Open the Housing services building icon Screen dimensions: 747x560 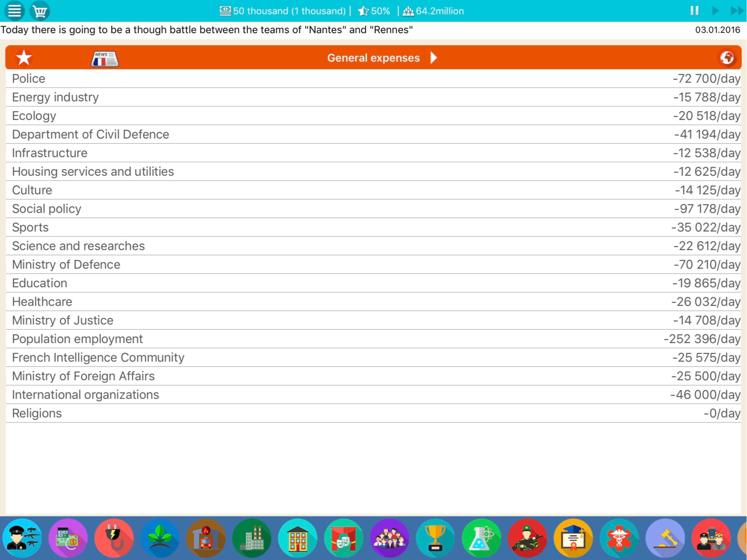298,538
